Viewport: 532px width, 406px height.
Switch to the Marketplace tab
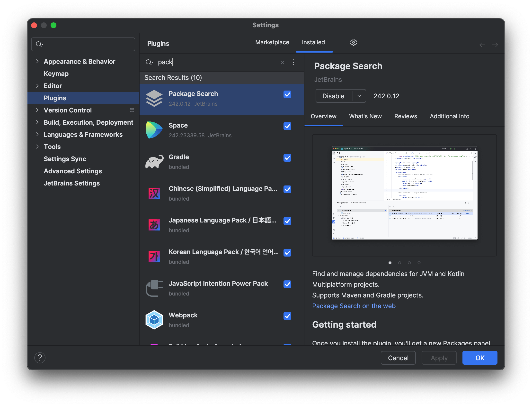click(x=272, y=42)
